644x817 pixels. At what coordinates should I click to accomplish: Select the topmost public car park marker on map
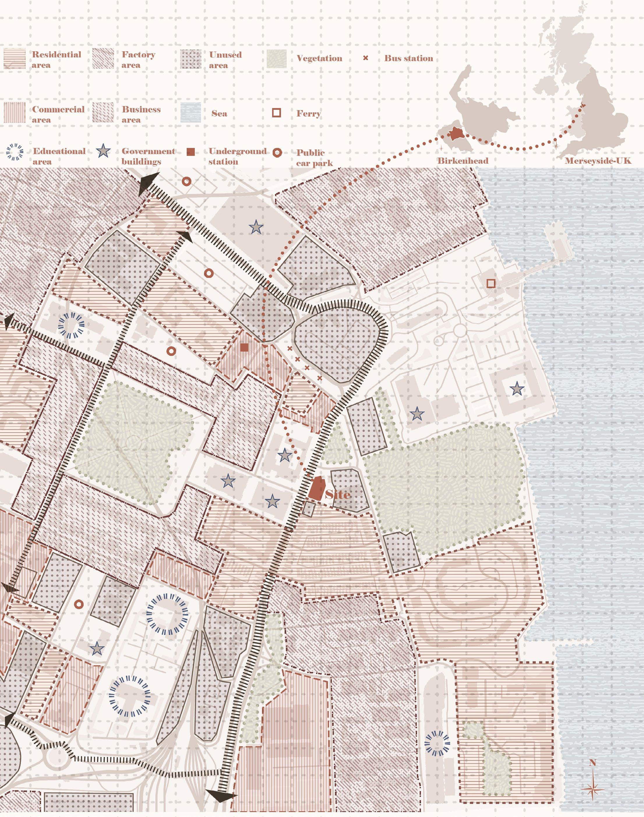pyautogui.click(x=187, y=181)
